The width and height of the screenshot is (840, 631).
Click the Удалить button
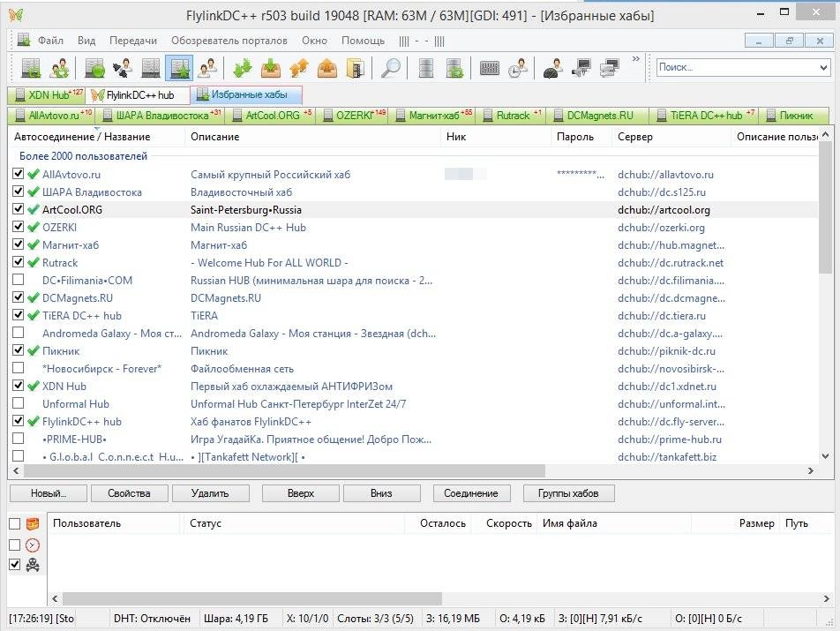click(210, 493)
